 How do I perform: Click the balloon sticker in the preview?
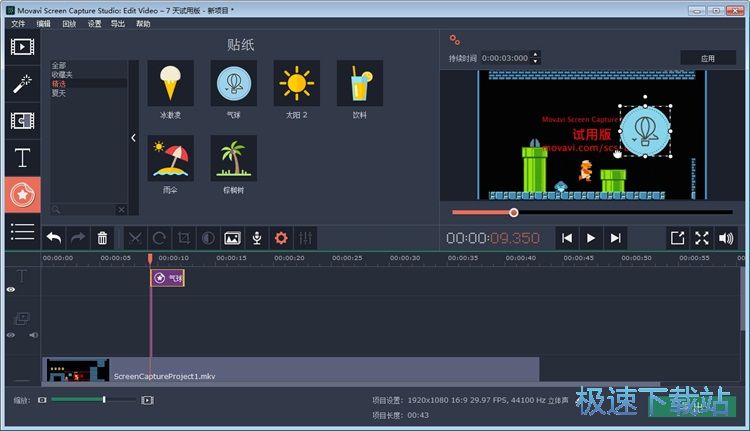click(x=645, y=131)
